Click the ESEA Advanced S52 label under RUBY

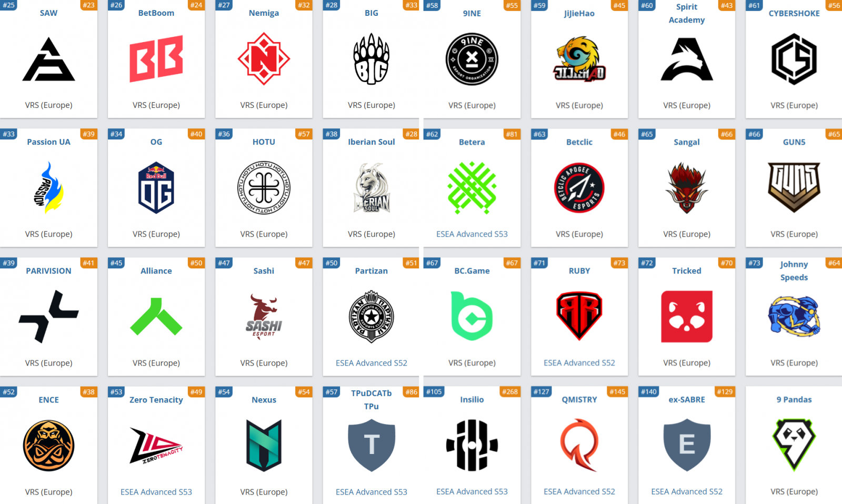tap(579, 363)
